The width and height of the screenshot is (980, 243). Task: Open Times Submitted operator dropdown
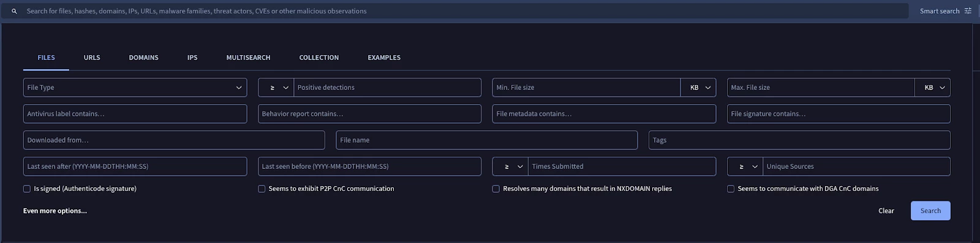coord(511,166)
